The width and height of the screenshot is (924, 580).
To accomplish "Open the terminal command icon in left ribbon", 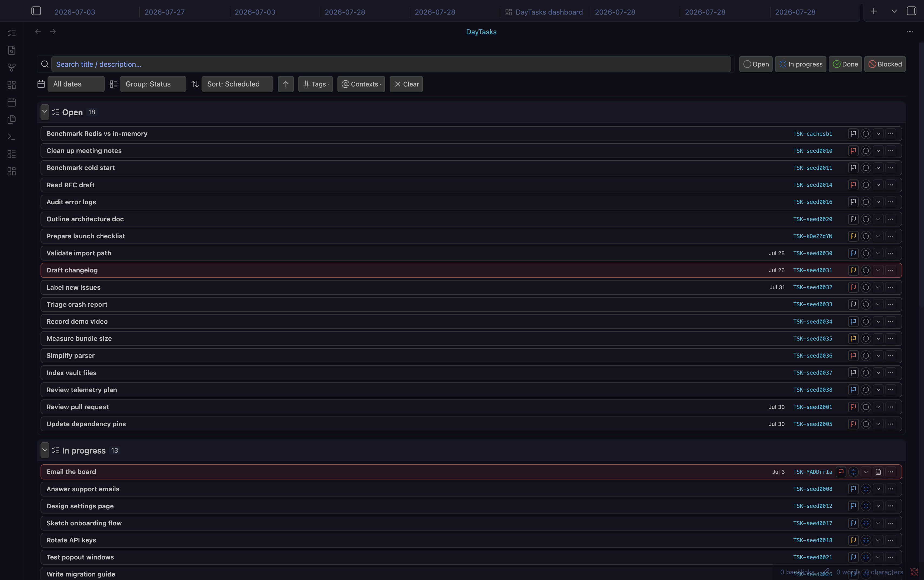I will pos(12,136).
